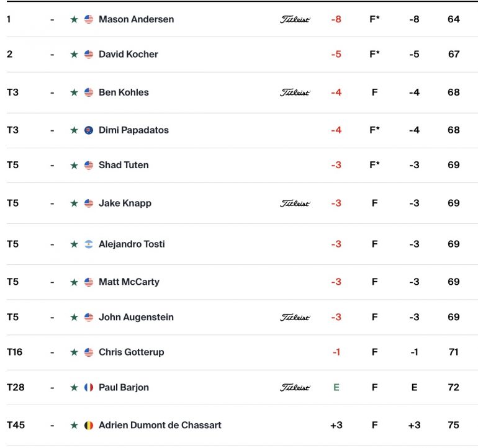This screenshot has width=478, height=448.
Task: Click the Argentina flag beside Alejandro Tosti
Action: (89, 244)
